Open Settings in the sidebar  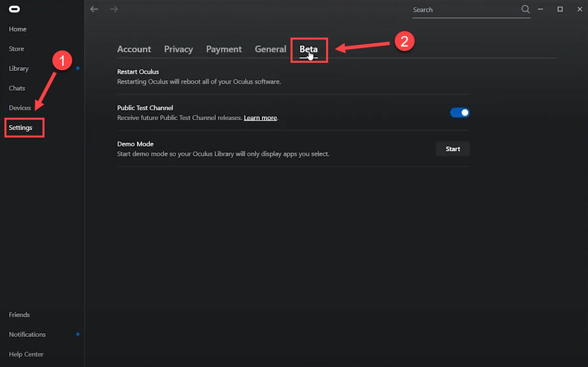[x=21, y=127]
